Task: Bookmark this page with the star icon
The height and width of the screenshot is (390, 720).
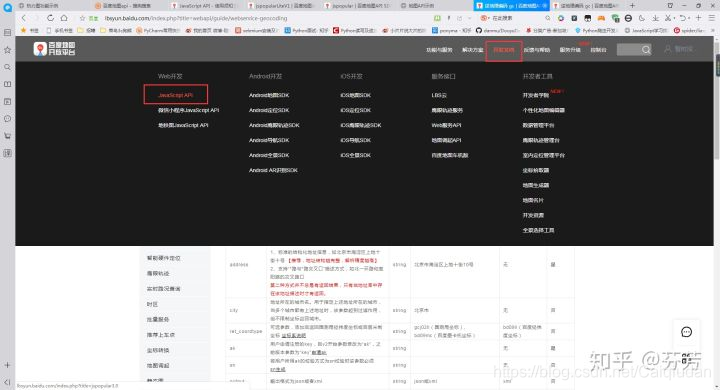Action: pos(83,18)
